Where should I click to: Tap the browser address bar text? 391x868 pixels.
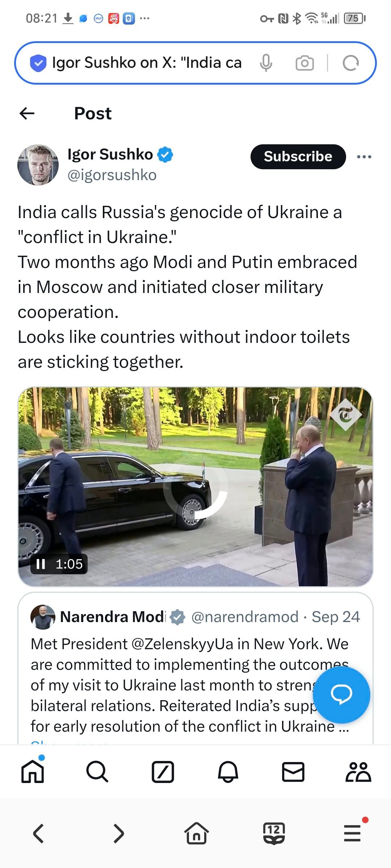tap(147, 63)
